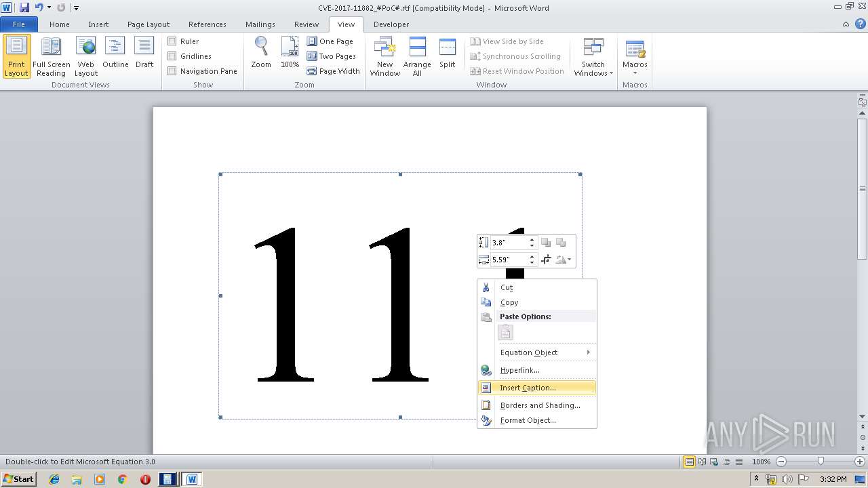
Task: Minimize the ribbon with the chevron
Action: [x=846, y=24]
